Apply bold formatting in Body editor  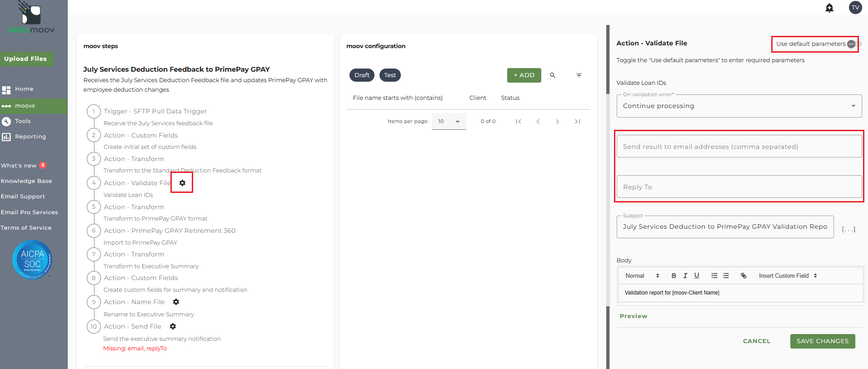674,276
